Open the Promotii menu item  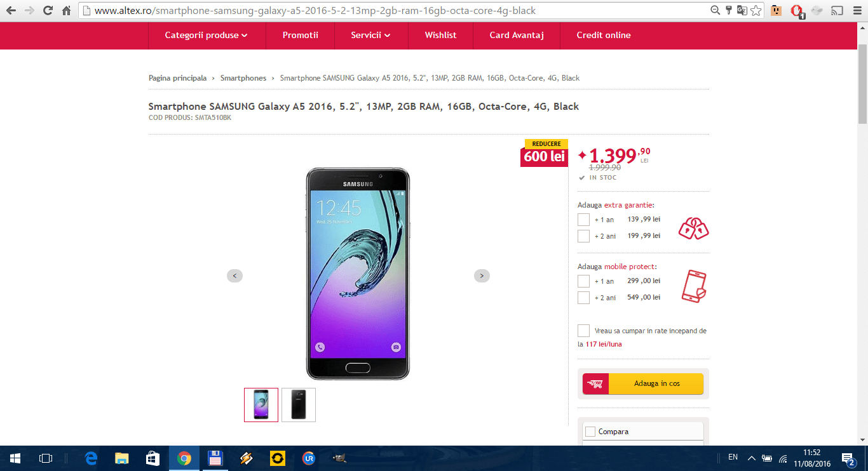coord(300,36)
